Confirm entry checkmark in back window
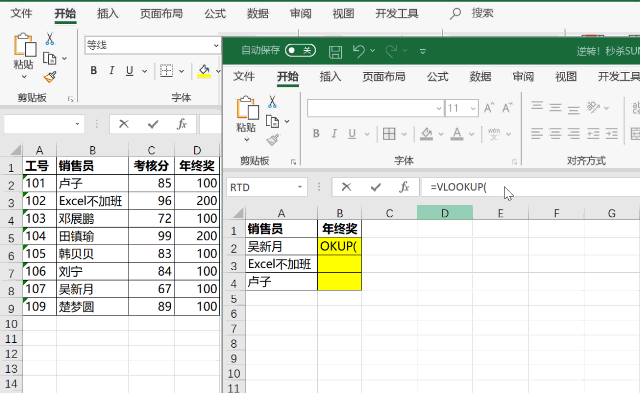Screen dimensions: 640x393 pos(153,124)
